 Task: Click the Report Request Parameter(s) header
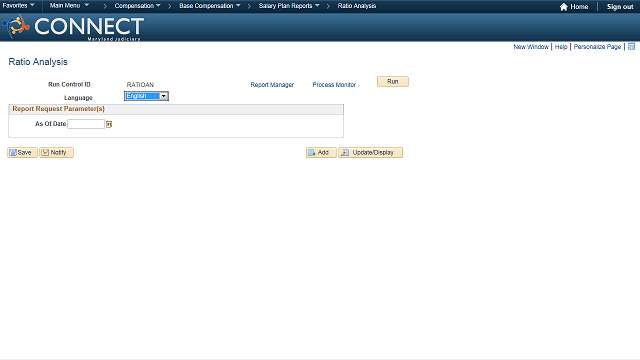tap(58, 109)
